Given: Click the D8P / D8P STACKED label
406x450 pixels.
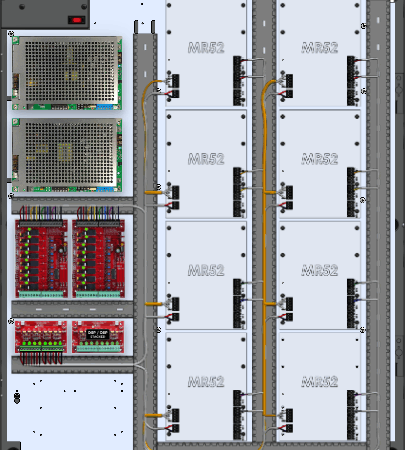Looking at the screenshot, I should [x=97, y=334].
